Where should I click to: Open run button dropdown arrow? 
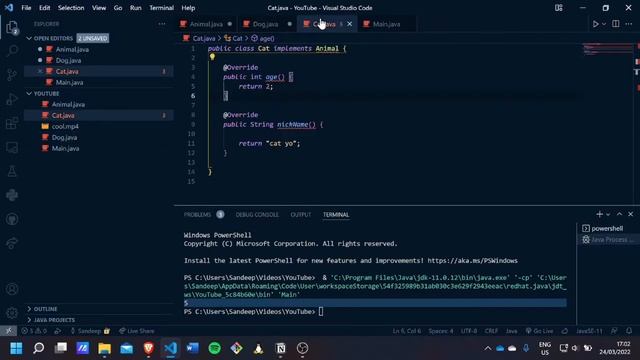coord(604,24)
